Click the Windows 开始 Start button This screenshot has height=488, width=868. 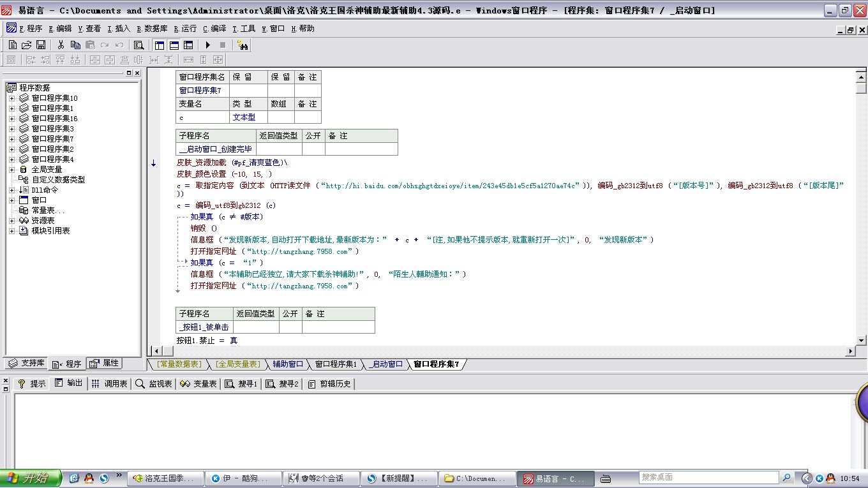coord(30,478)
